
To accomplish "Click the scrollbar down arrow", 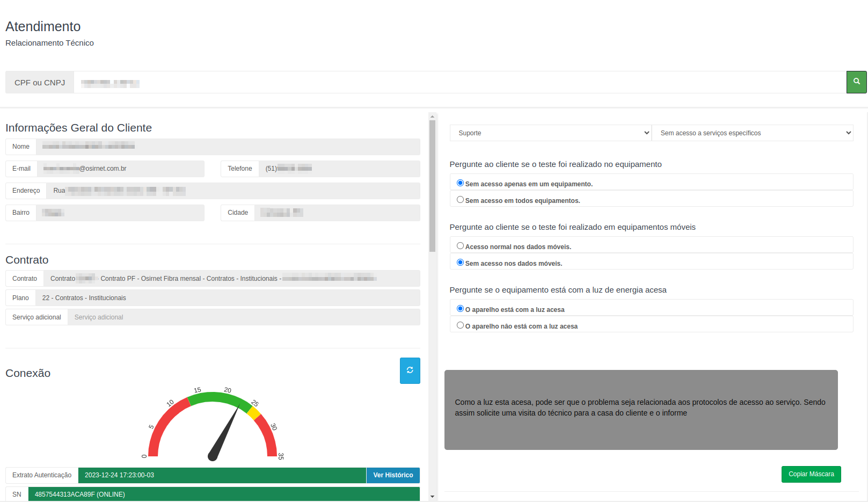I will coord(432,497).
